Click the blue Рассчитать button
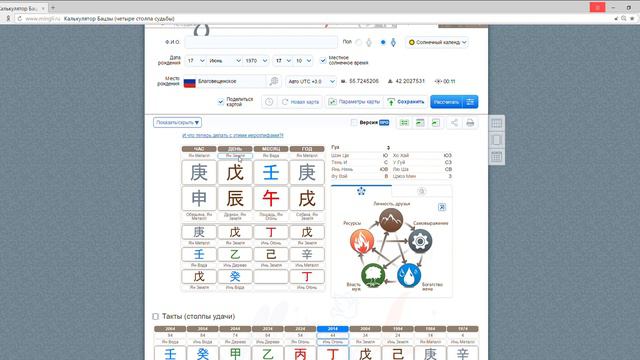The image size is (640, 360). (446, 102)
